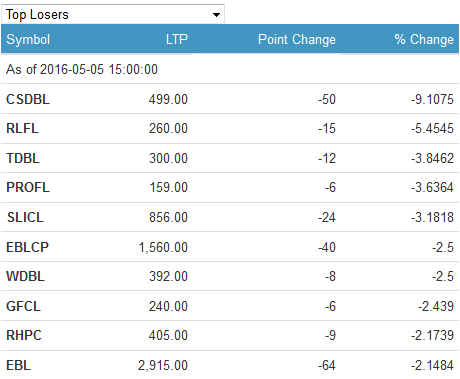The width and height of the screenshot is (460, 379).
Task: Select the WDBL stock symbol
Action: coord(25,276)
